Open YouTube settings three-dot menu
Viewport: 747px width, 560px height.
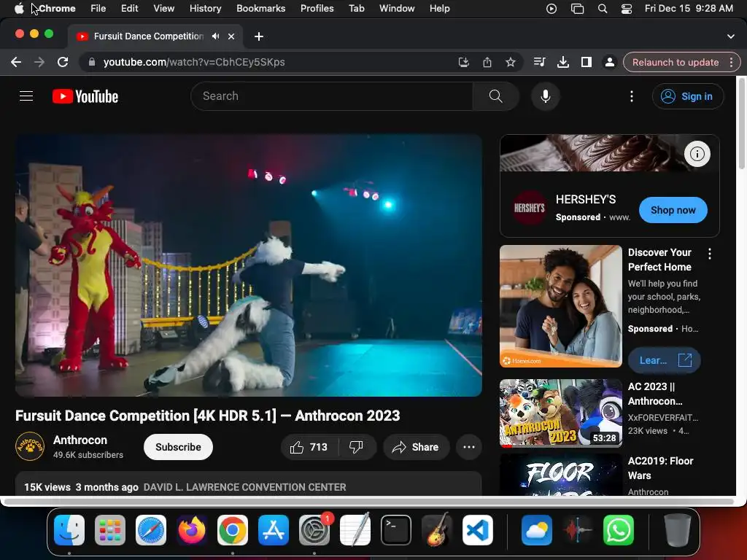[632, 96]
